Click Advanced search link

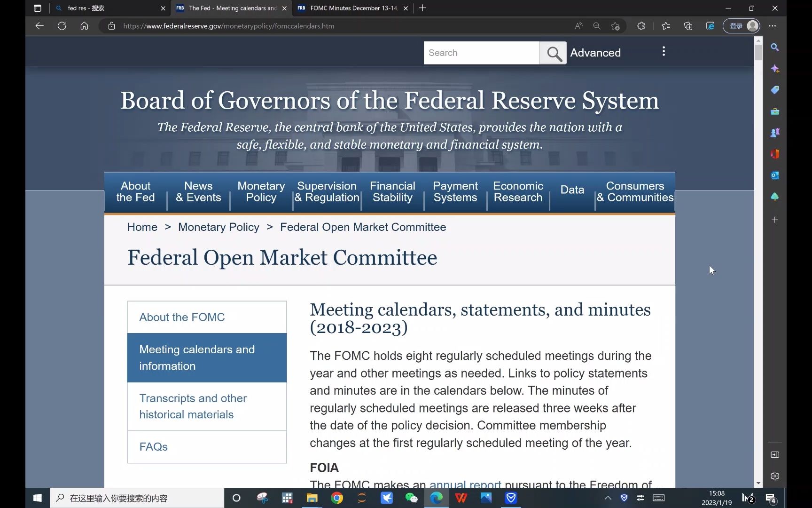(x=595, y=53)
